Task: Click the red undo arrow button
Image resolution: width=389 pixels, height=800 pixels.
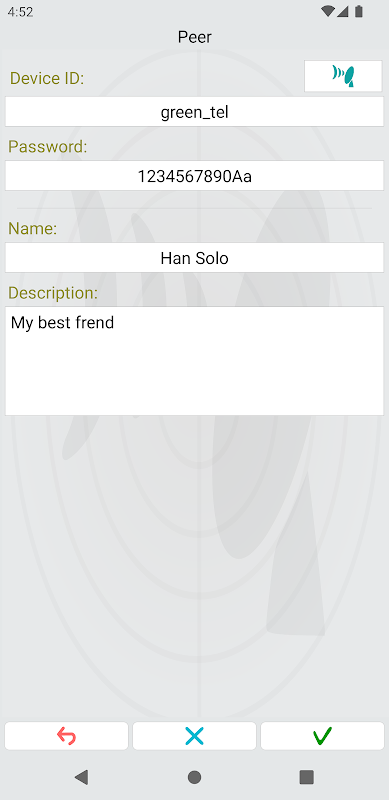Action: (x=66, y=736)
